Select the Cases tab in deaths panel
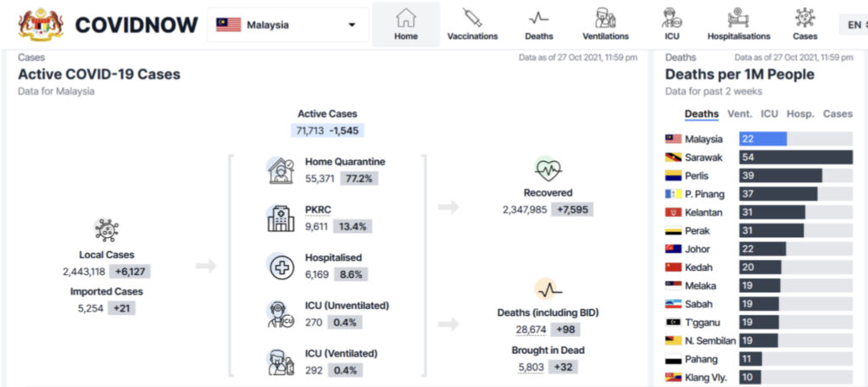Image resolution: width=868 pixels, height=387 pixels. pyautogui.click(x=837, y=113)
